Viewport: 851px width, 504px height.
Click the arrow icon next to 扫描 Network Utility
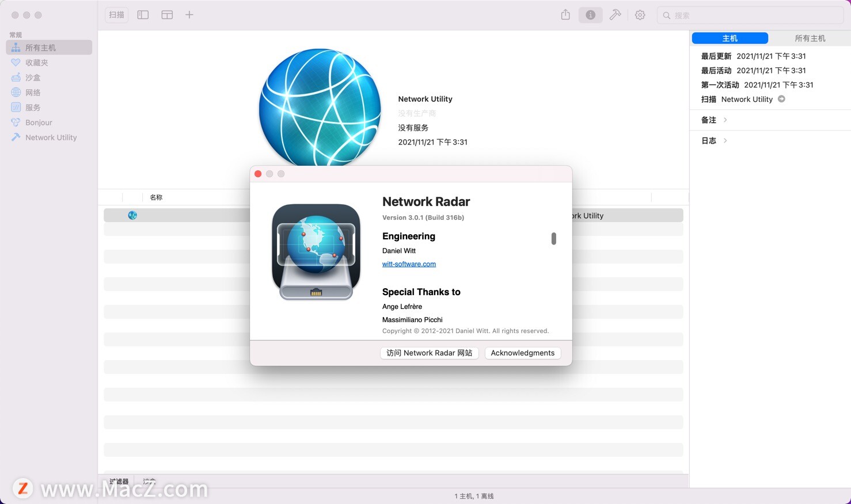781,99
